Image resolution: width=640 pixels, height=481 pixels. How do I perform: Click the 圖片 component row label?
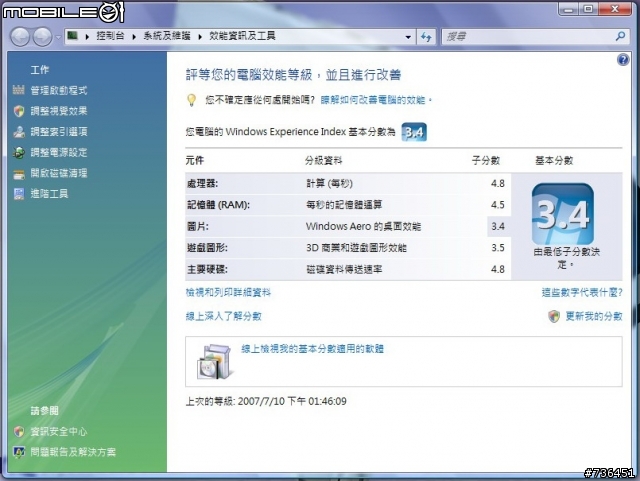198,226
